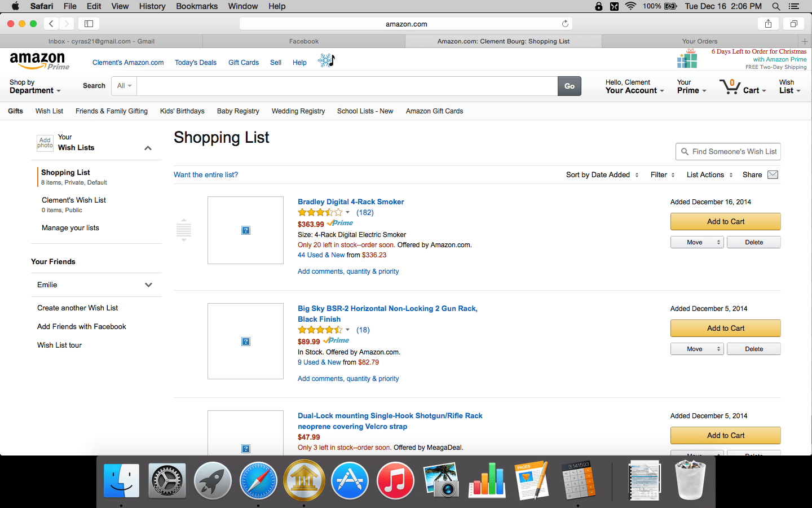Open Spotlight search from the menu bar

click(x=776, y=6)
